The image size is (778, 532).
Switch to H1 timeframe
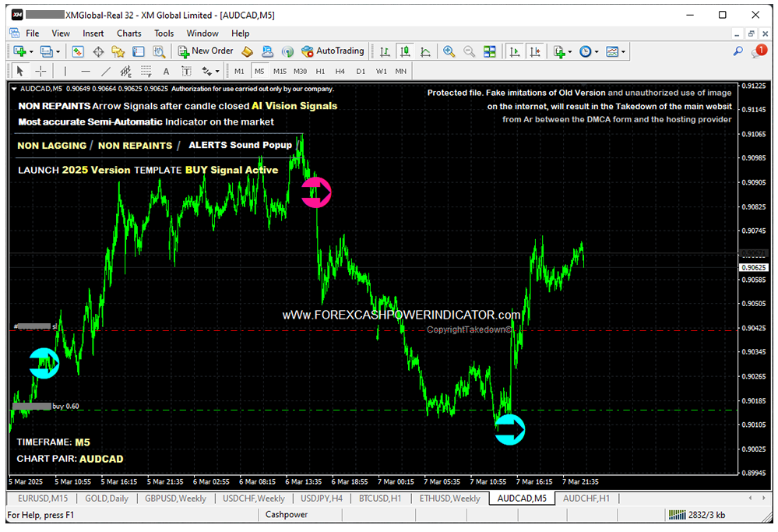pos(321,71)
